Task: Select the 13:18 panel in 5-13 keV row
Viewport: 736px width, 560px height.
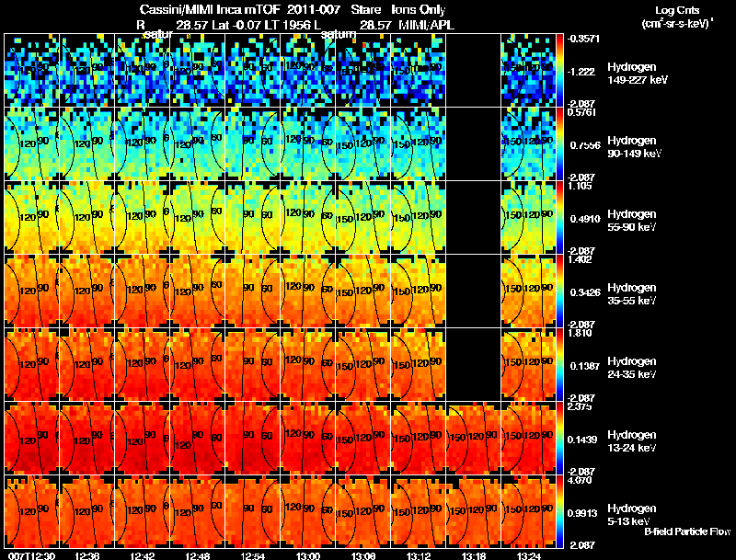Action: (474, 511)
